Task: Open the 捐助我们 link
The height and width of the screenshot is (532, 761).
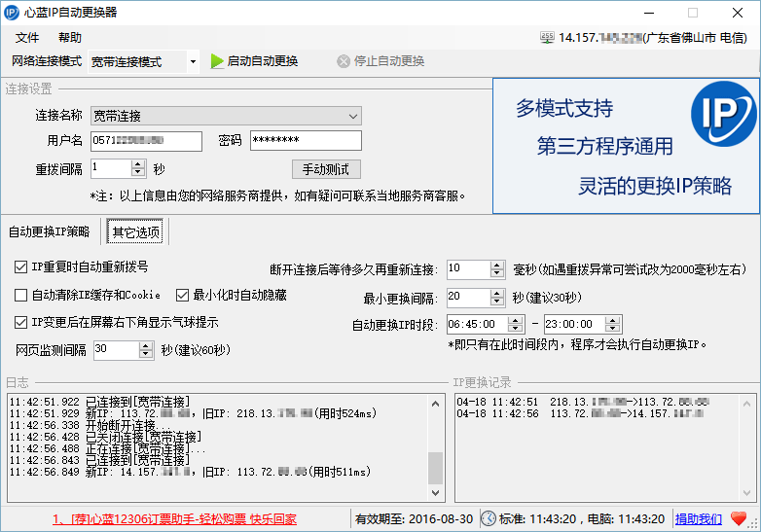Action: (x=699, y=518)
